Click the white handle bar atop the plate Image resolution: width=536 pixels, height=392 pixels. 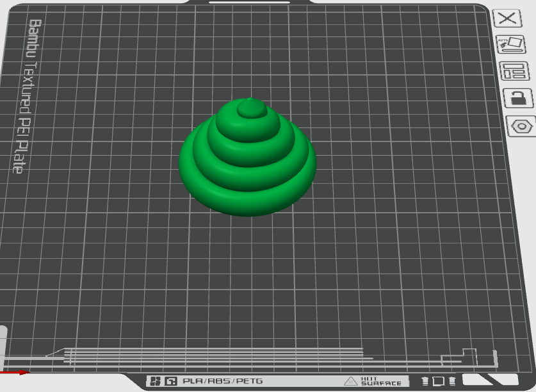[249, 2]
